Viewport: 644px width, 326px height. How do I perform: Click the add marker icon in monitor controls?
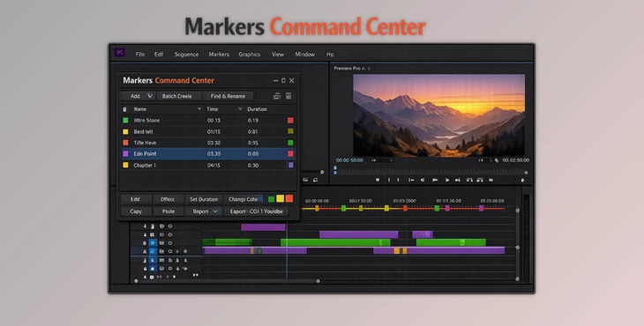[x=378, y=180]
